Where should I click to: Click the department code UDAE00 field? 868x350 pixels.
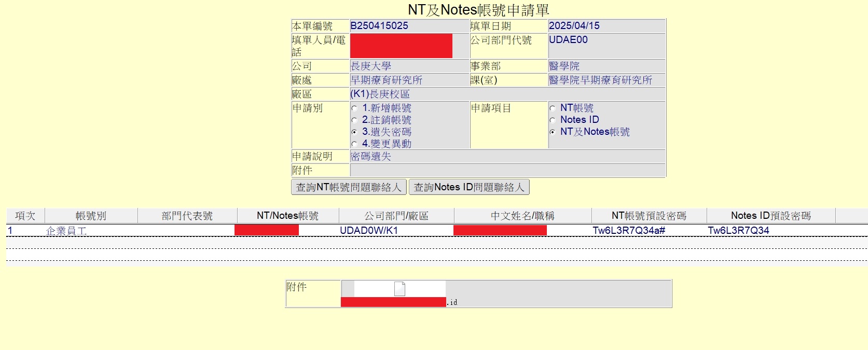click(x=568, y=40)
